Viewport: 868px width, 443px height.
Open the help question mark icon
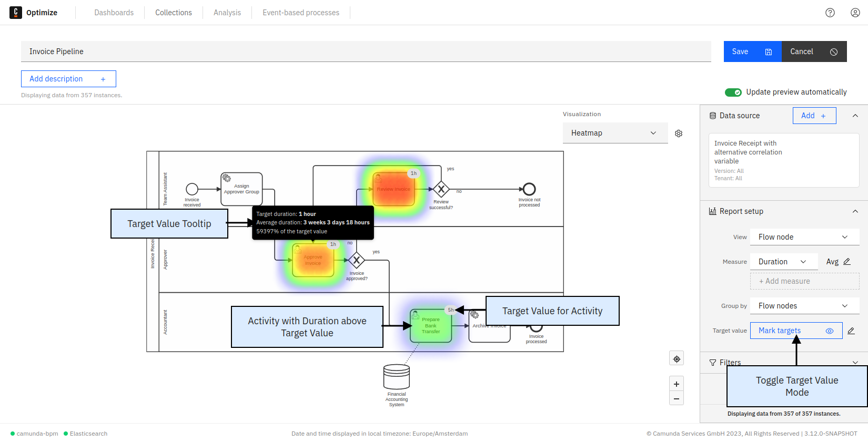click(830, 13)
